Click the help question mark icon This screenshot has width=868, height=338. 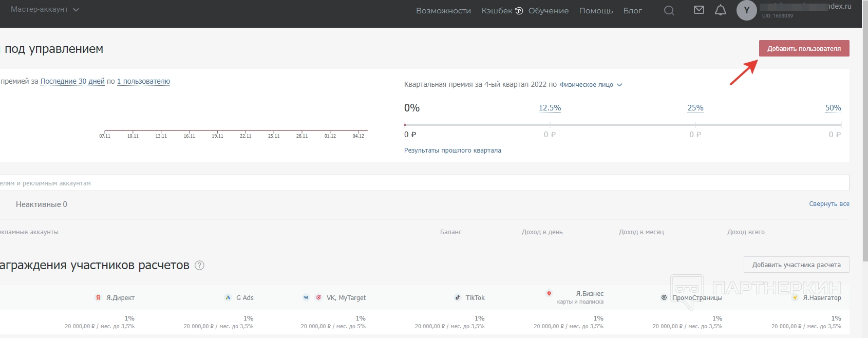click(x=200, y=266)
